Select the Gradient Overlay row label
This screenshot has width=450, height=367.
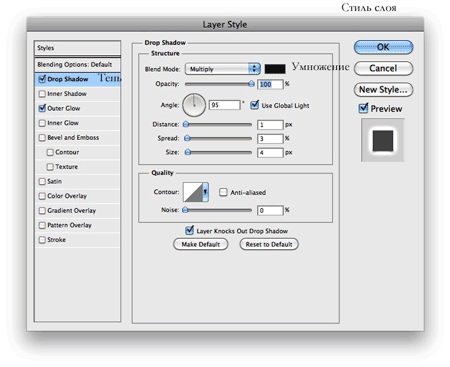pyautogui.click(x=71, y=211)
